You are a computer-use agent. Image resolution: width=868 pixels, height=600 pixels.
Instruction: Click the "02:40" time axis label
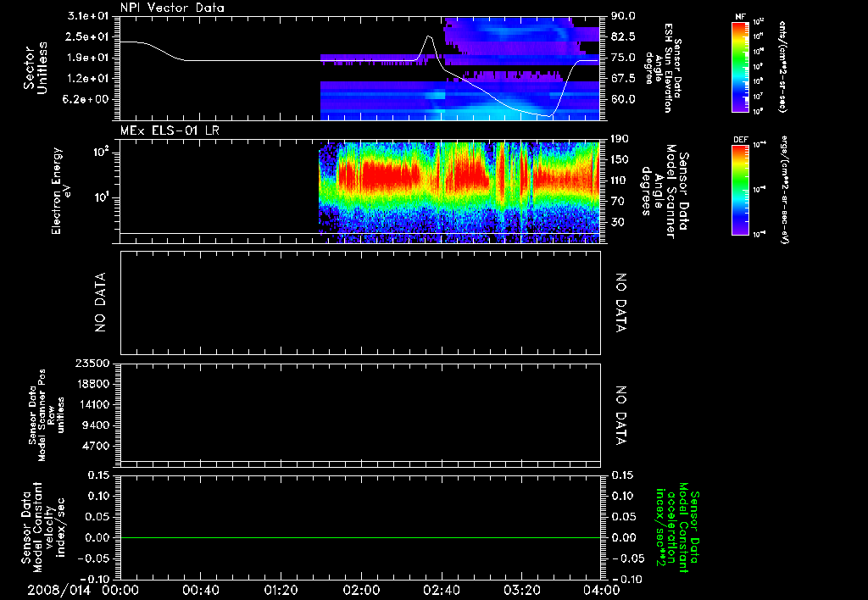click(441, 590)
